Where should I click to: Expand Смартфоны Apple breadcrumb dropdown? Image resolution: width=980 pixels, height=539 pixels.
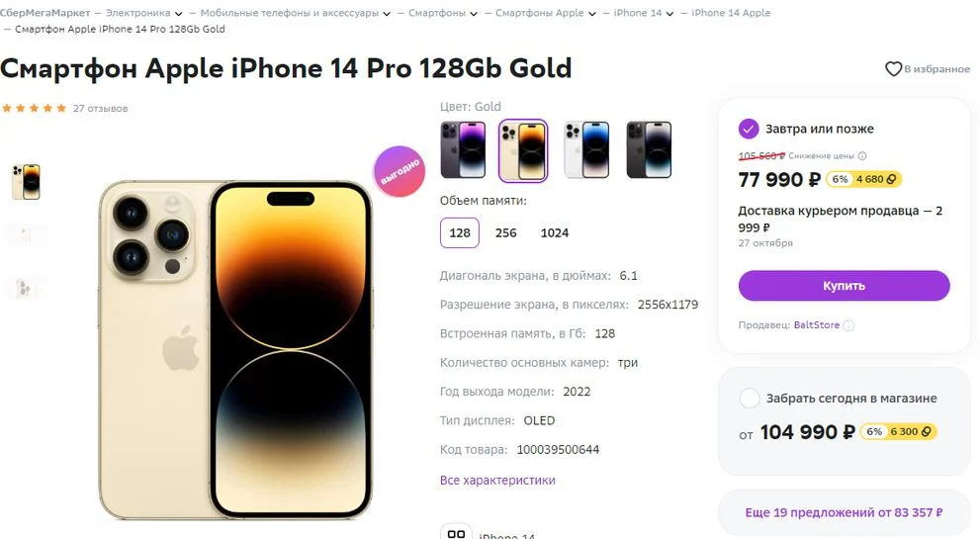point(592,13)
